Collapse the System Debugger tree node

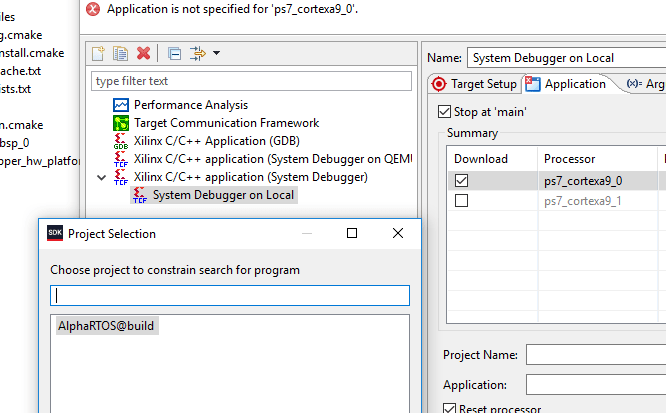102,177
